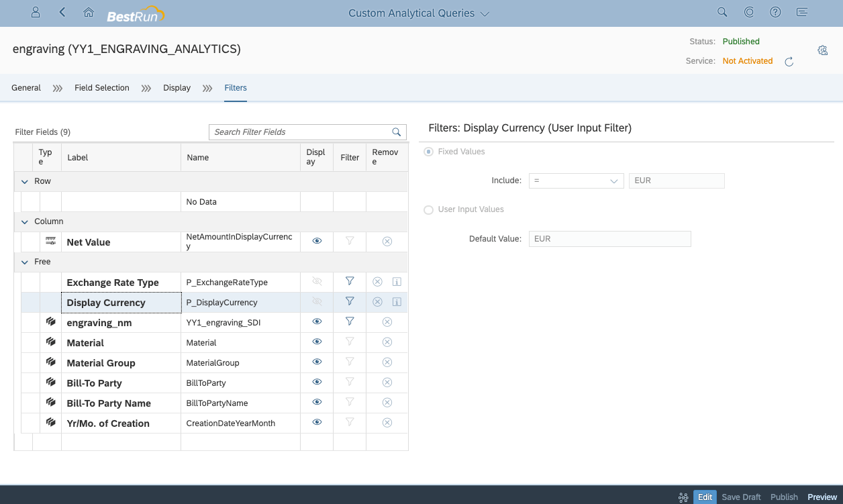This screenshot has width=843, height=504.
Task: Select the Fixed Values radio button
Action: pos(428,152)
